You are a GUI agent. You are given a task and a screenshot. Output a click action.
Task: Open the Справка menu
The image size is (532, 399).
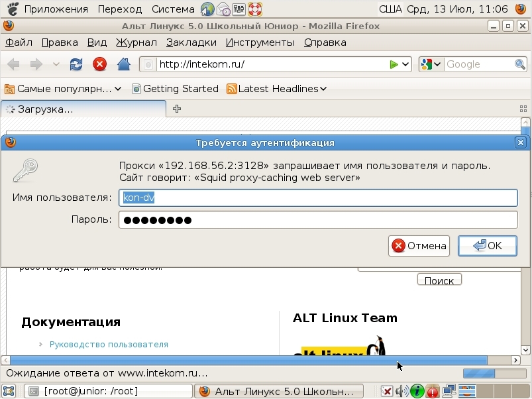(325, 42)
